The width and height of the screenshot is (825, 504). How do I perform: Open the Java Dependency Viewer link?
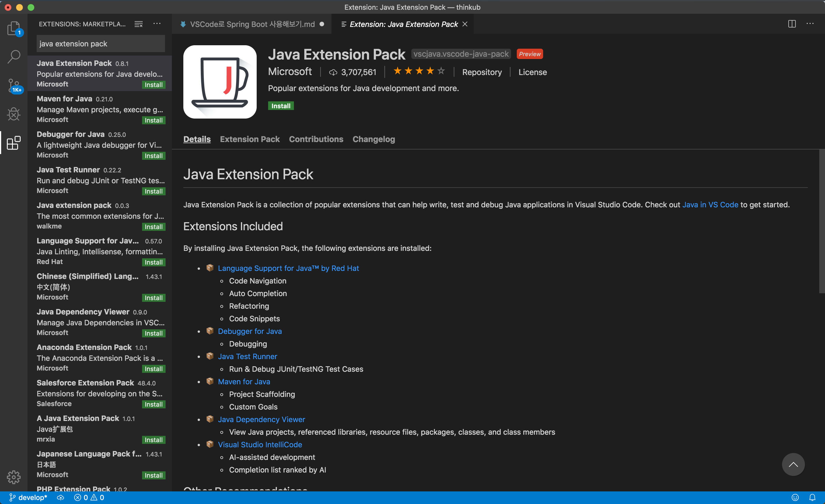(x=262, y=419)
